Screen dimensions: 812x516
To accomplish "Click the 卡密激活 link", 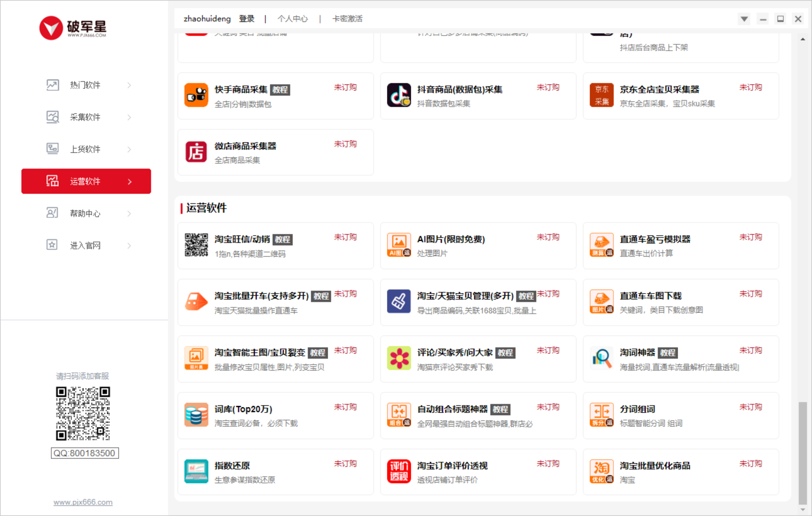I will (x=347, y=19).
